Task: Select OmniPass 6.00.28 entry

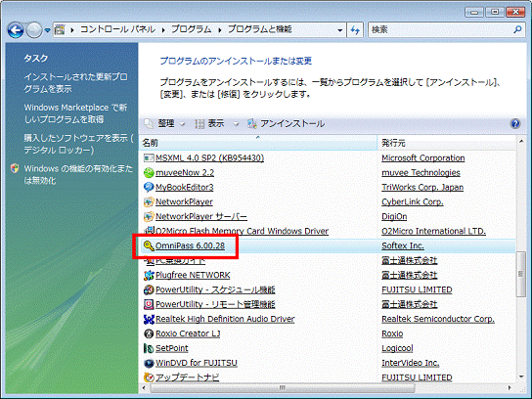Action: pos(190,245)
